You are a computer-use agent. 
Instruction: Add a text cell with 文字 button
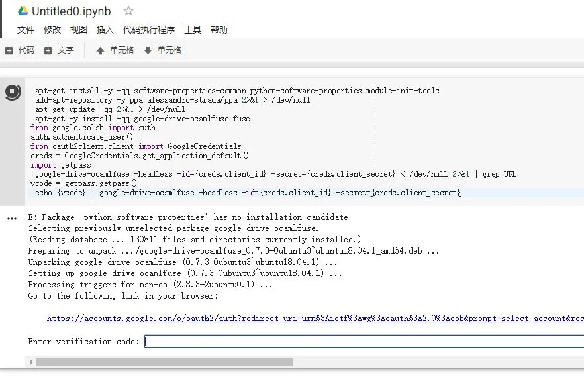click(59, 50)
